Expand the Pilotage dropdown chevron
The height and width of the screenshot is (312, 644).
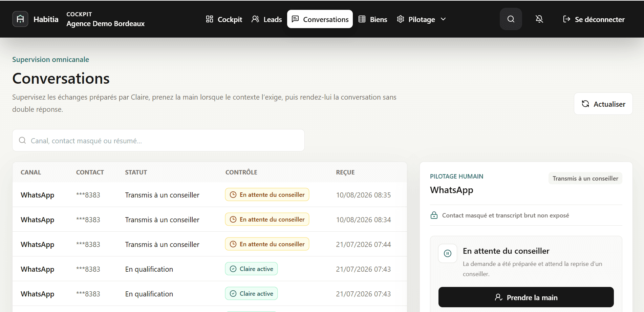(x=443, y=19)
